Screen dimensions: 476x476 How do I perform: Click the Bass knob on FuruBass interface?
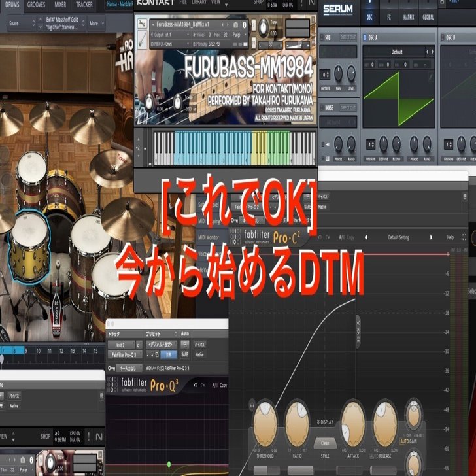click(x=149, y=102)
